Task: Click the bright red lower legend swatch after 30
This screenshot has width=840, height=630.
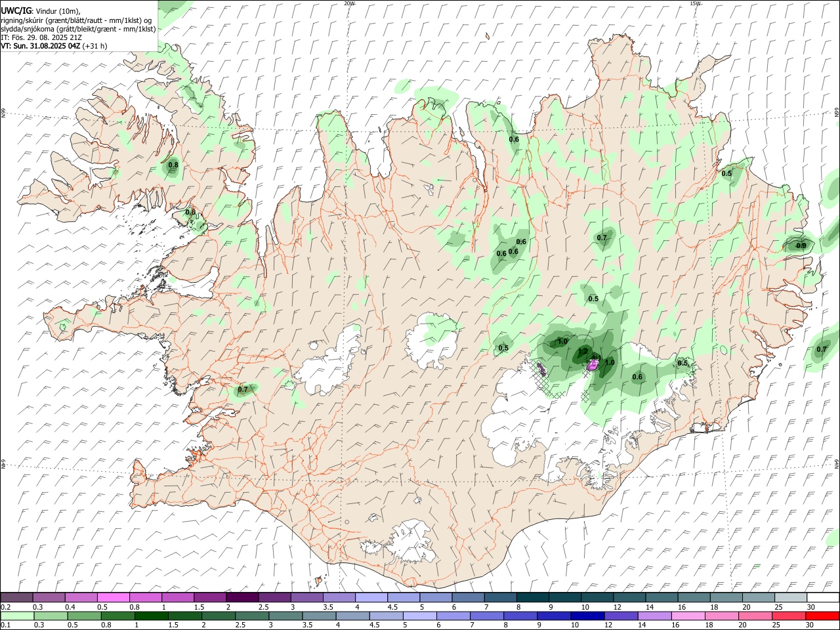Action: pos(823,616)
